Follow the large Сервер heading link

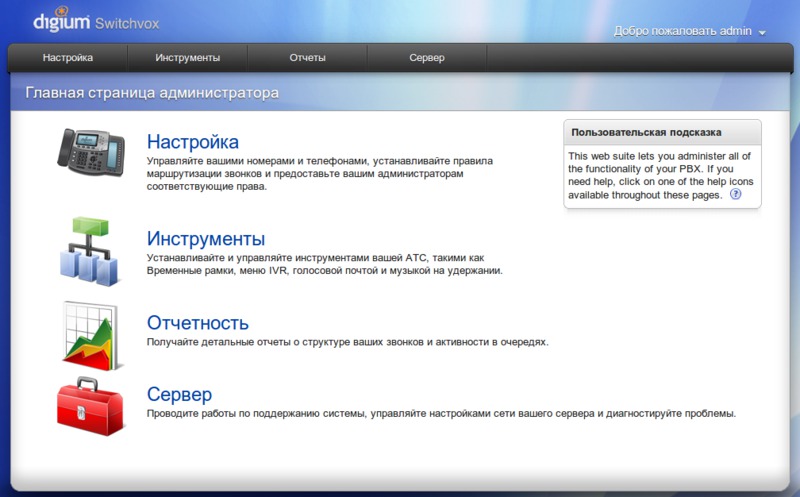click(180, 394)
